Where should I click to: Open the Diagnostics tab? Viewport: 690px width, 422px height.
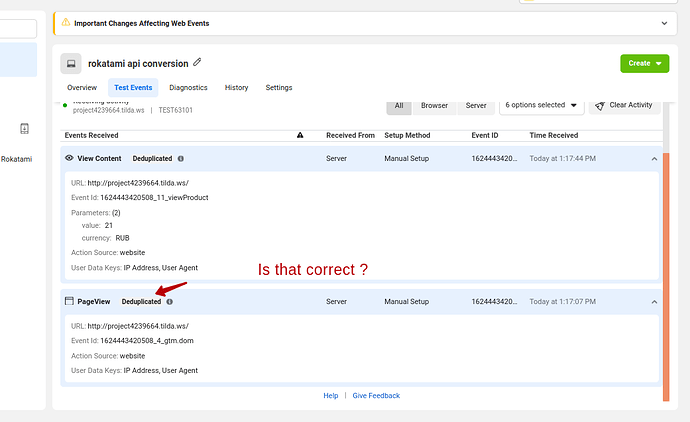coord(188,88)
